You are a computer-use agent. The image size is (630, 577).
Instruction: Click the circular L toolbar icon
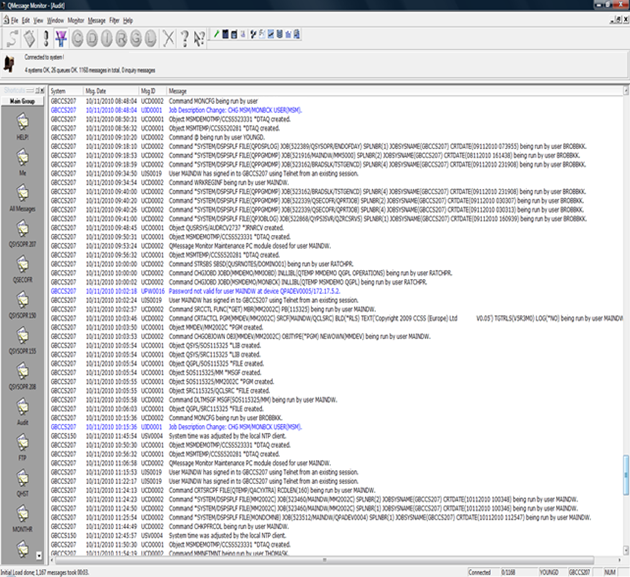162,38
